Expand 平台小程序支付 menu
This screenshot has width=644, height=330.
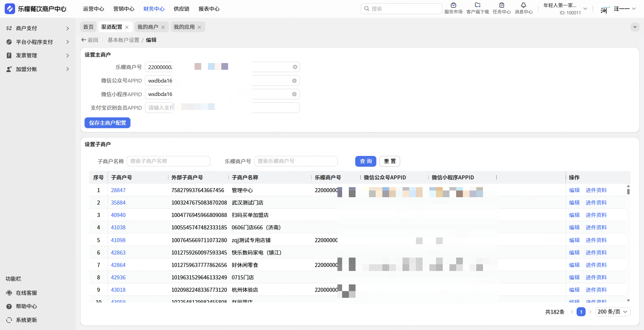click(67, 42)
